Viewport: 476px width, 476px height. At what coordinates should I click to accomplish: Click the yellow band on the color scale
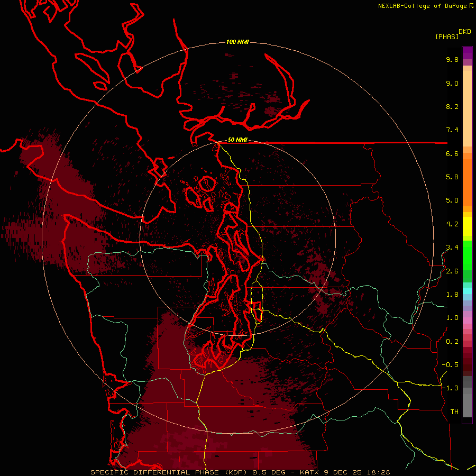pyautogui.click(x=467, y=226)
